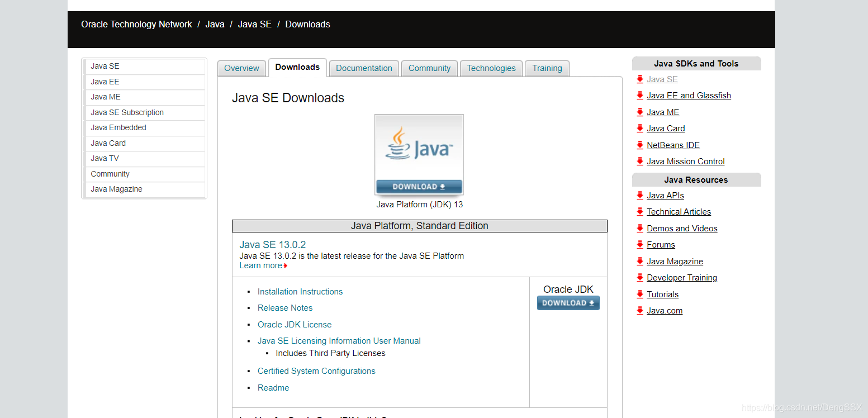The image size is (868, 418).
Task: Click red arrow icon beside Technical Articles
Action: point(640,212)
